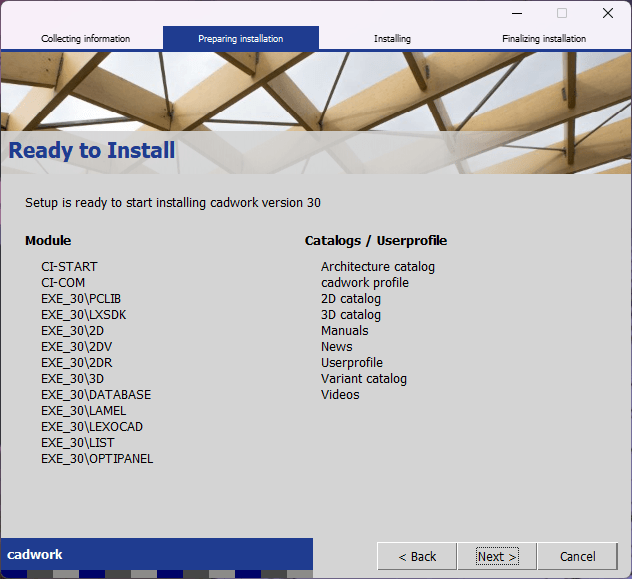Click the Next button to proceed
This screenshot has height=579, width=632.
(497, 556)
